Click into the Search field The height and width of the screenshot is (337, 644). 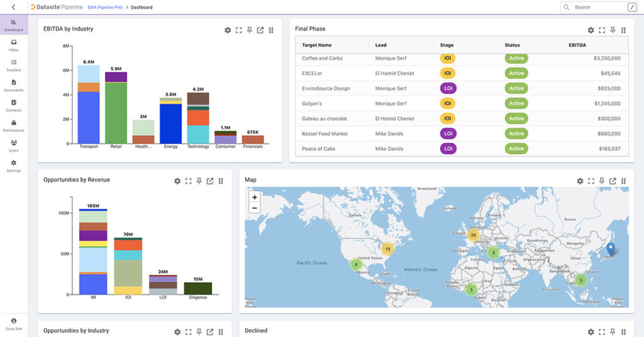(x=597, y=8)
